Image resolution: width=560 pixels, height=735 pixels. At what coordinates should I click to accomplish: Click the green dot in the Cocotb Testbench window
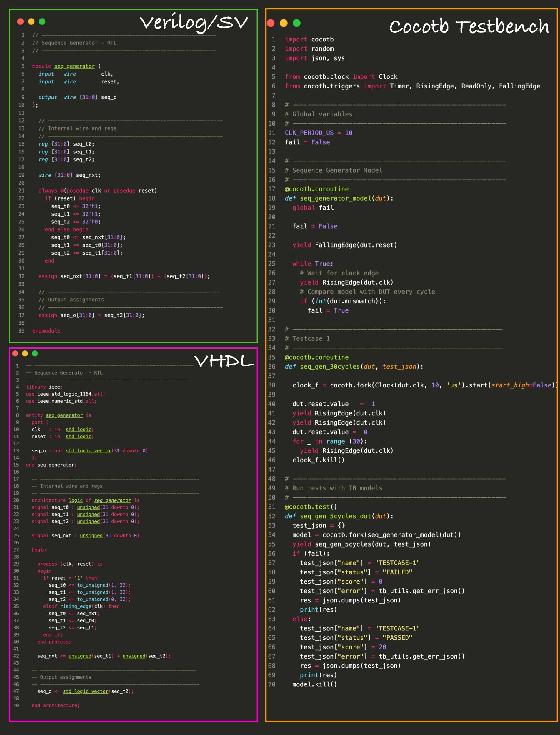click(x=296, y=23)
